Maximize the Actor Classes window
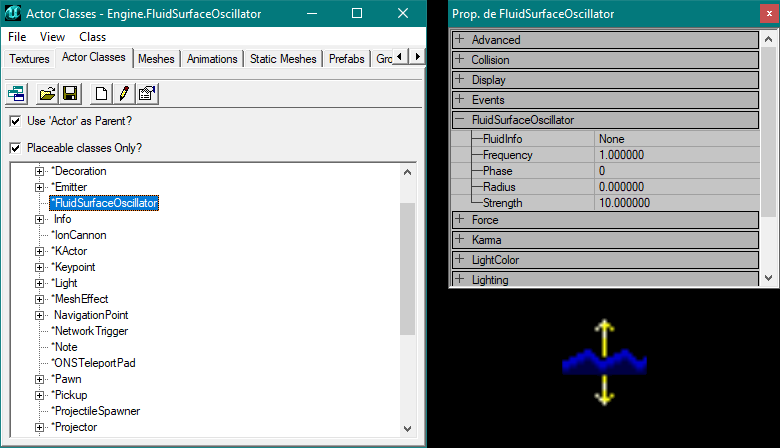780x448 pixels. [357, 13]
